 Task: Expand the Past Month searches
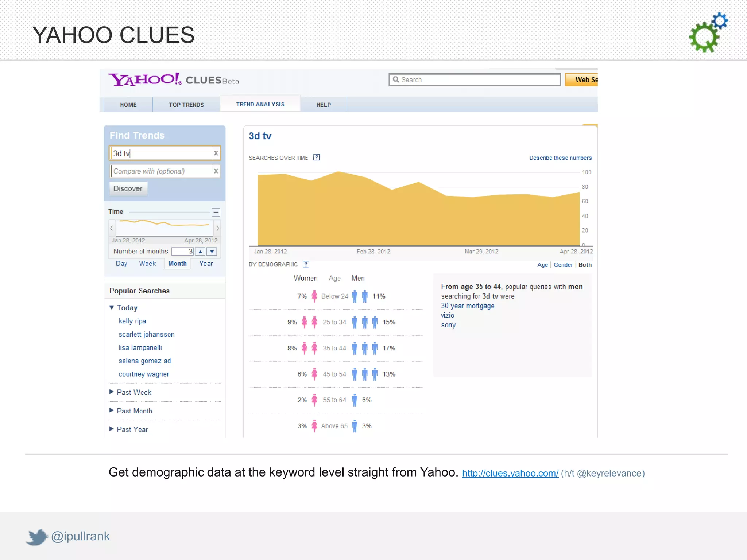click(x=112, y=411)
